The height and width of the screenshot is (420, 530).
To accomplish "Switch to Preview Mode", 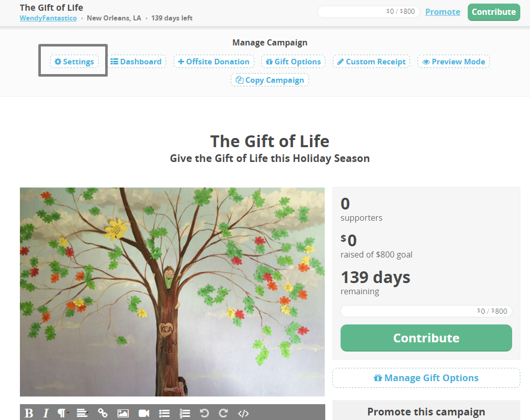I will 453,62.
